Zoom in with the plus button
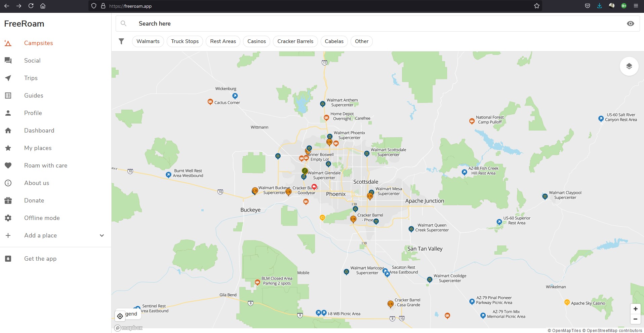This screenshot has width=644, height=333. [x=635, y=309]
